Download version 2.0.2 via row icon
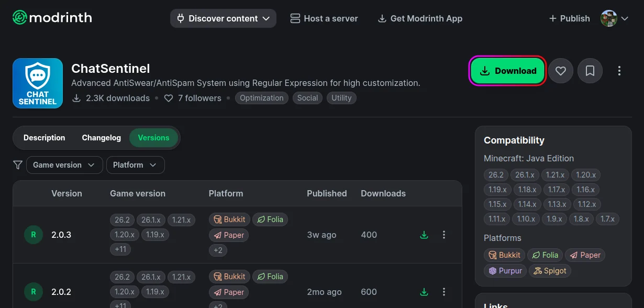 coord(424,292)
